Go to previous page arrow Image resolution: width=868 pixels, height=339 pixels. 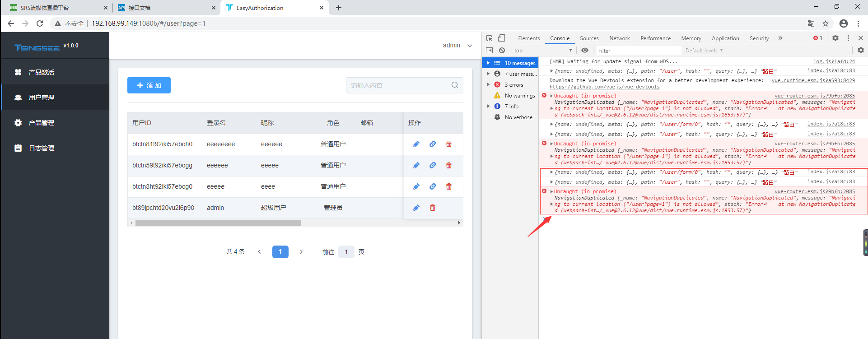260,252
